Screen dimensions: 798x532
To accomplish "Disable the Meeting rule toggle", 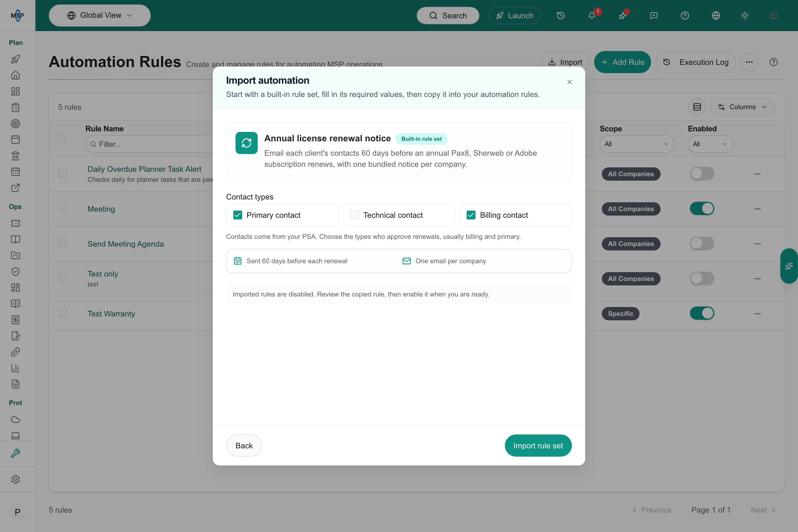I will 702,209.
